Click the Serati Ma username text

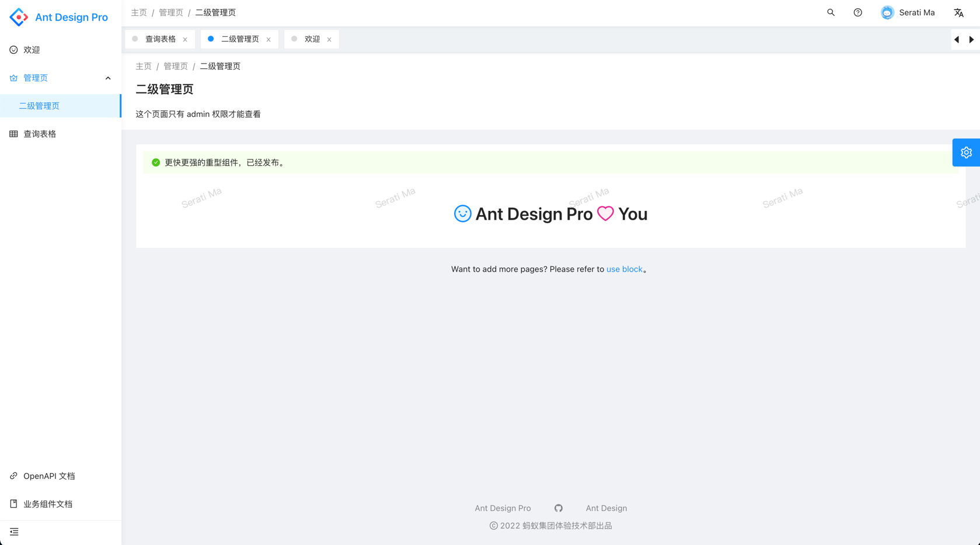coord(916,12)
